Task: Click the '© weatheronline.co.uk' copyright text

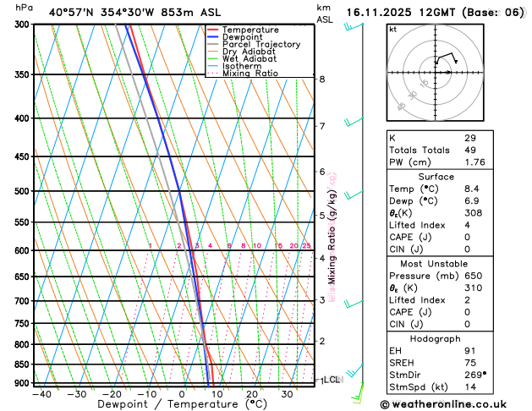Action: tap(443, 404)
